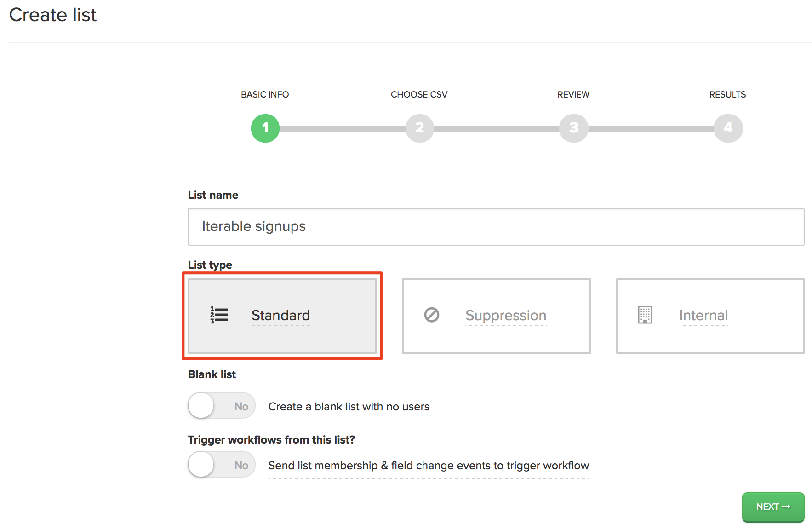The width and height of the screenshot is (812, 530).
Task: Select the Standard list type card
Action: [282, 316]
